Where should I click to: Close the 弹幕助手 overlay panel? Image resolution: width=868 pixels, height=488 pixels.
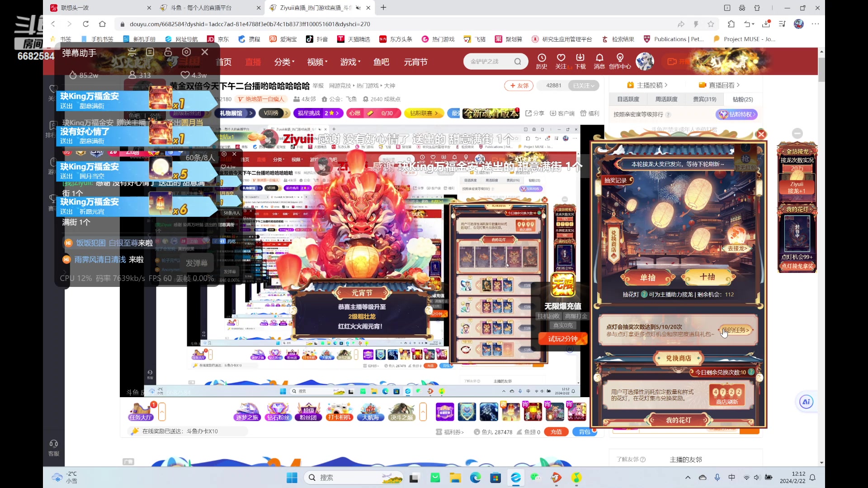(x=205, y=52)
